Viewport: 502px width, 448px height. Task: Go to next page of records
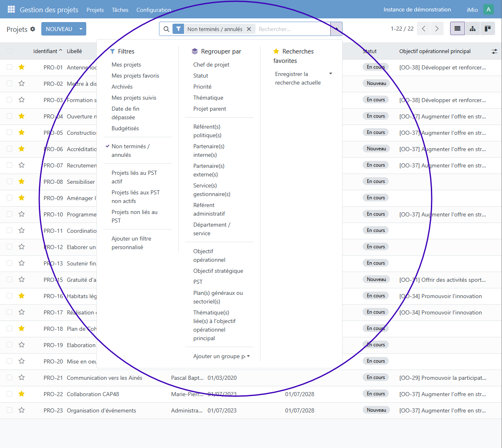pos(437,29)
